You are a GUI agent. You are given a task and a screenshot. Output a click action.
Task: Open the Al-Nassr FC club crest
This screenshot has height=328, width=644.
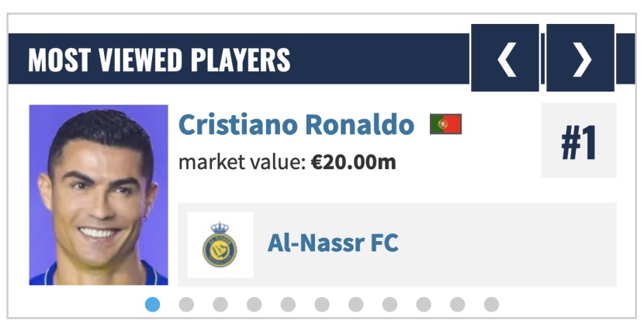click(x=220, y=245)
